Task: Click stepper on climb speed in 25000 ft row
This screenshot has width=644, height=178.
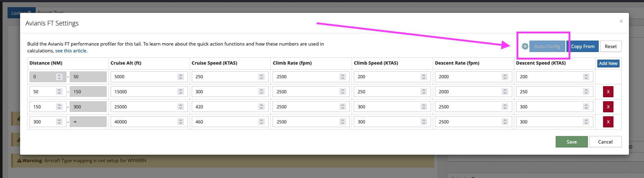Action: 424,107
